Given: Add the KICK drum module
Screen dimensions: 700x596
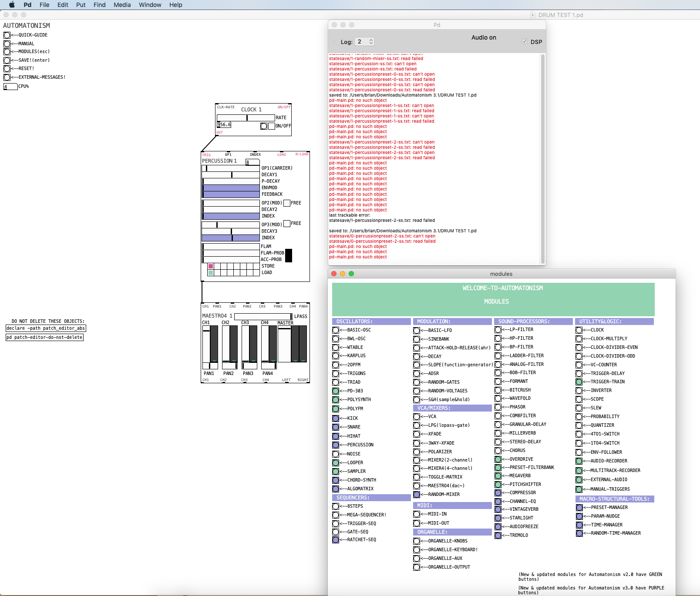Looking at the screenshot, I should (336, 419).
